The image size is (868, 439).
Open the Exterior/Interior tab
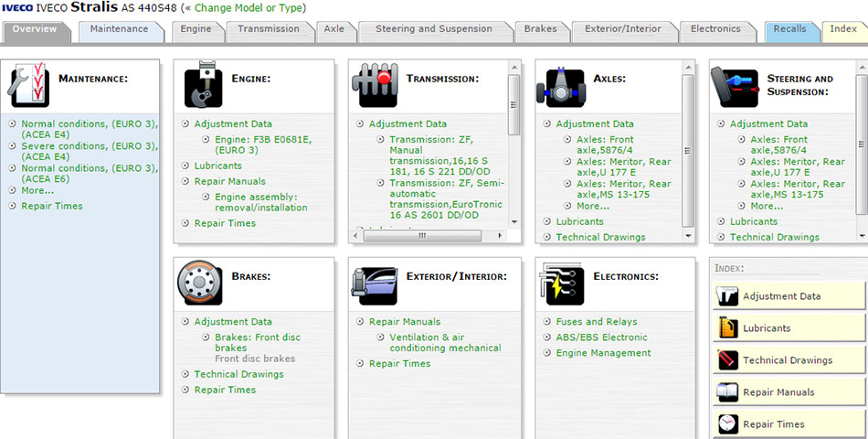tap(624, 31)
